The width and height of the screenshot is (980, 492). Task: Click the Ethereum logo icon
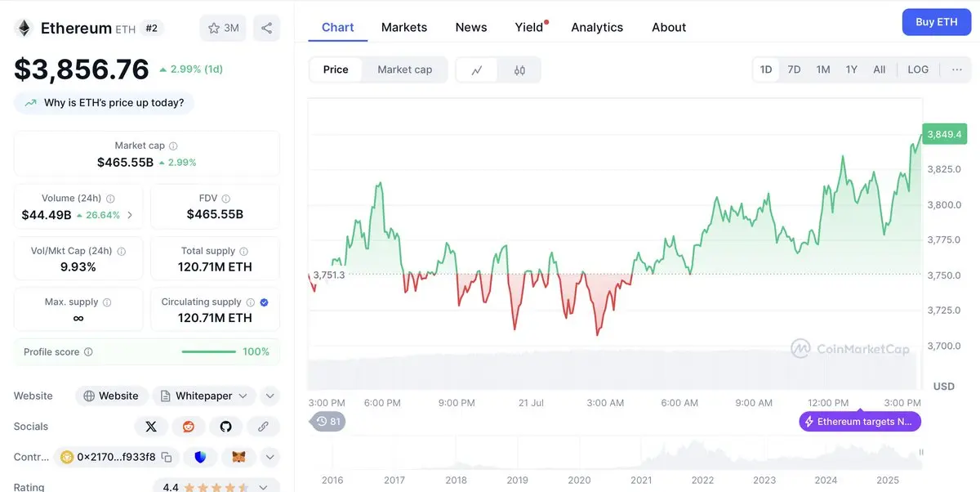click(24, 28)
